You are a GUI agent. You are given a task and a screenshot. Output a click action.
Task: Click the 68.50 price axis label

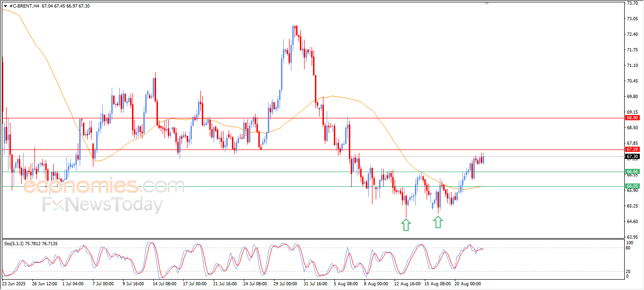pyautogui.click(x=632, y=128)
